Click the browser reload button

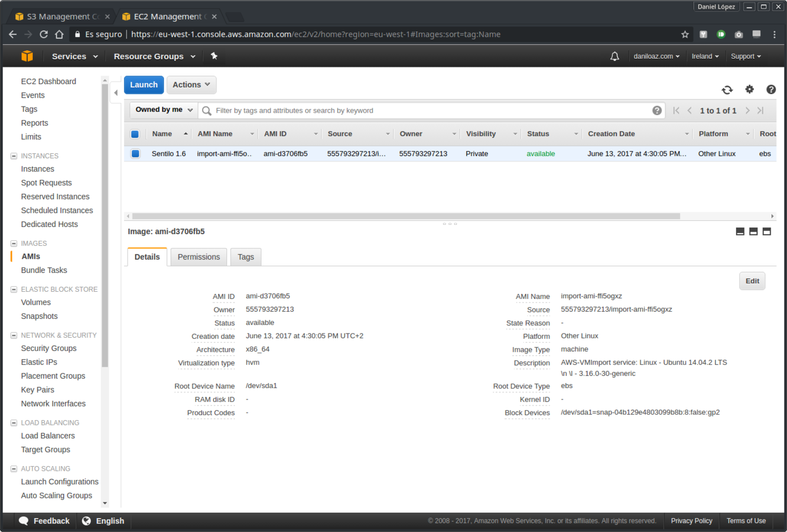click(x=44, y=34)
